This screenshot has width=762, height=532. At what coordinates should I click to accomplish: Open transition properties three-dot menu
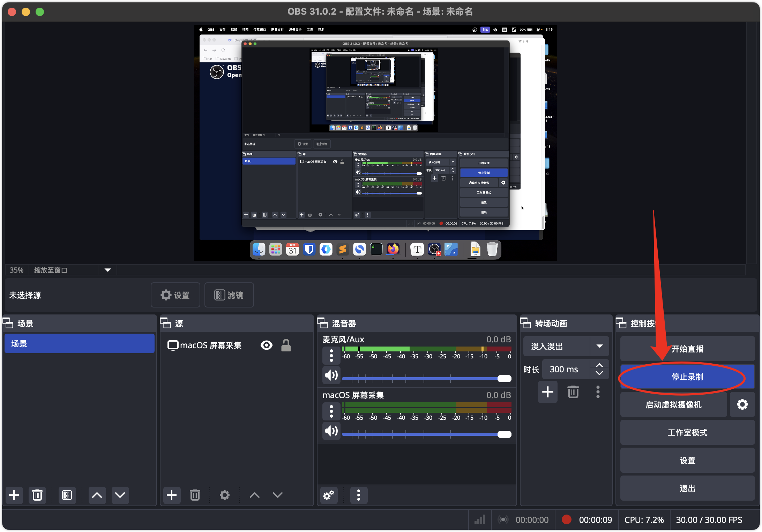pos(598,392)
